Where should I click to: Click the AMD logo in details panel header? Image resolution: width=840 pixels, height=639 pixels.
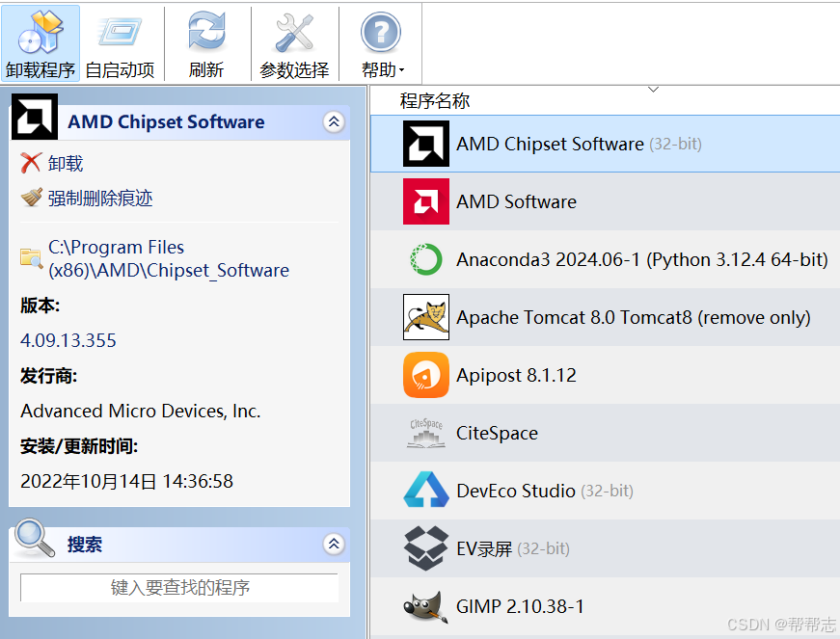(35, 117)
